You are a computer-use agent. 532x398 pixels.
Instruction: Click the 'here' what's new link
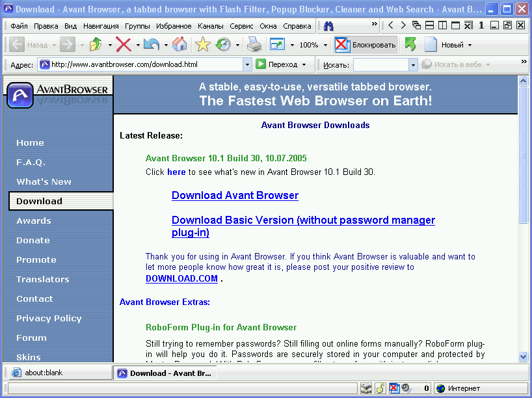176,172
